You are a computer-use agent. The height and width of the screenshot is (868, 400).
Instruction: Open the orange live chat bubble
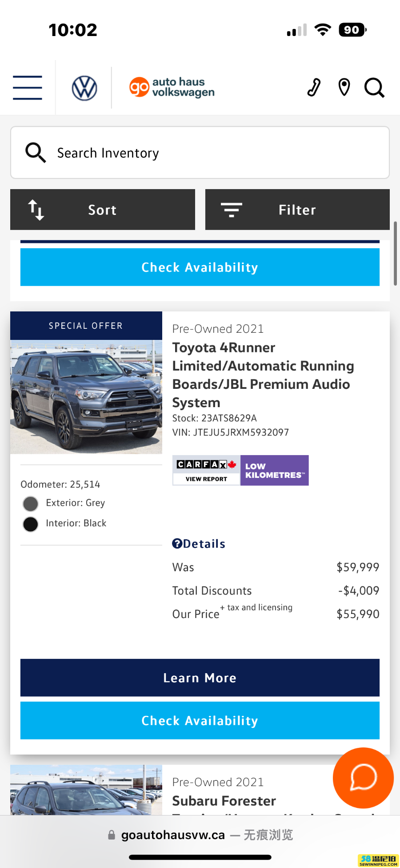tap(363, 778)
